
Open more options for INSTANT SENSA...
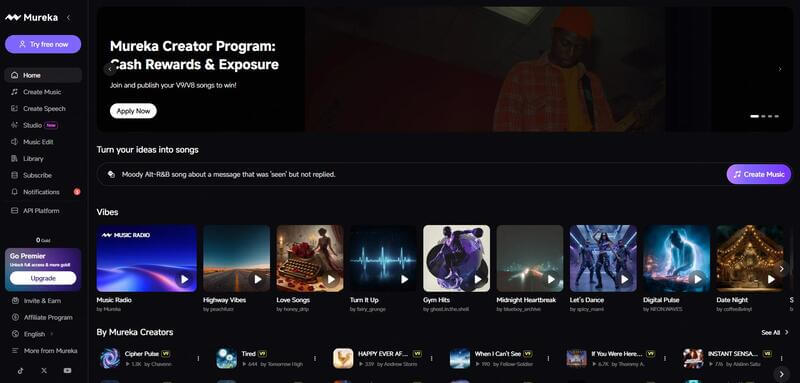point(781,359)
